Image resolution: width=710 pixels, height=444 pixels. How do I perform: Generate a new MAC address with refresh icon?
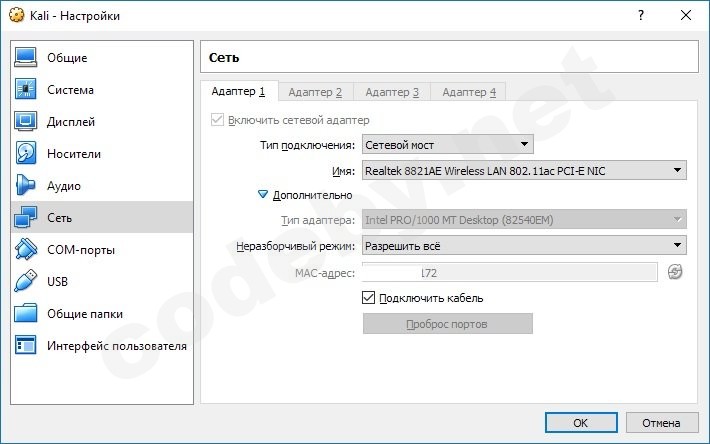tap(675, 272)
